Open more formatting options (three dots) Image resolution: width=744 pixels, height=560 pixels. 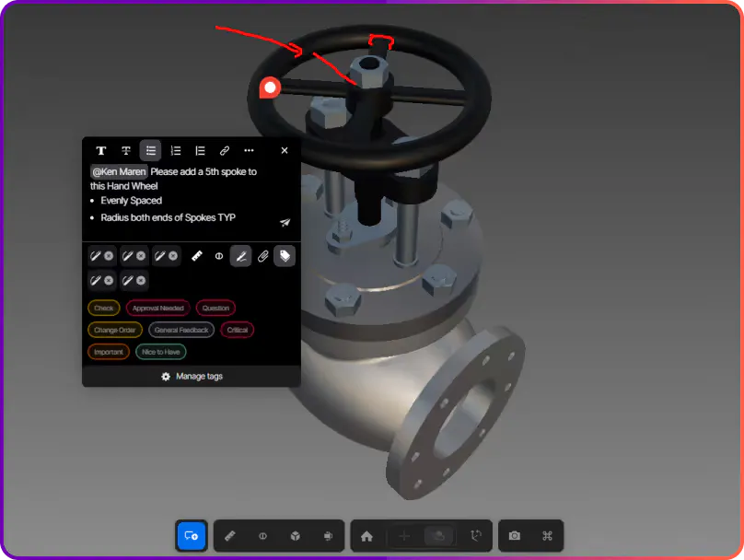pyautogui.click(x=250, y=151)
